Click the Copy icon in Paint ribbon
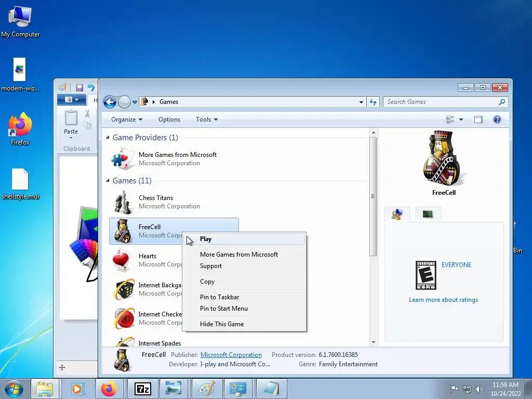Image resolution: width=532 pixels, height=399 pixels. [x=87, y=126]
